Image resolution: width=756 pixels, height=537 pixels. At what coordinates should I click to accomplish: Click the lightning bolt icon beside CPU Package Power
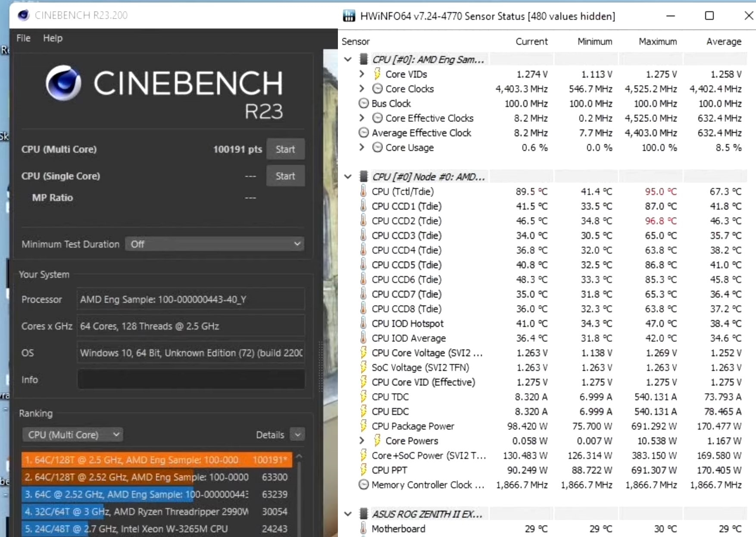(363, 426)
